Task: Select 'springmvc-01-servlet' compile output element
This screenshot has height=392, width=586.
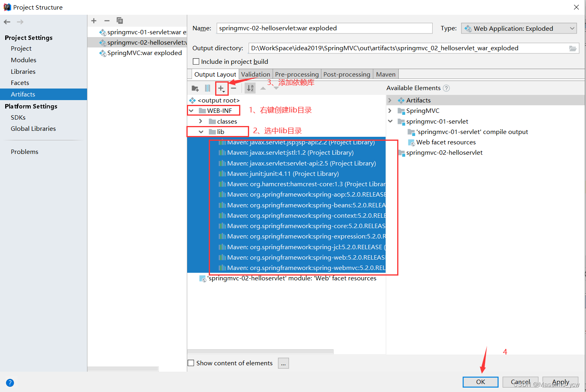Action: (468, 132)
